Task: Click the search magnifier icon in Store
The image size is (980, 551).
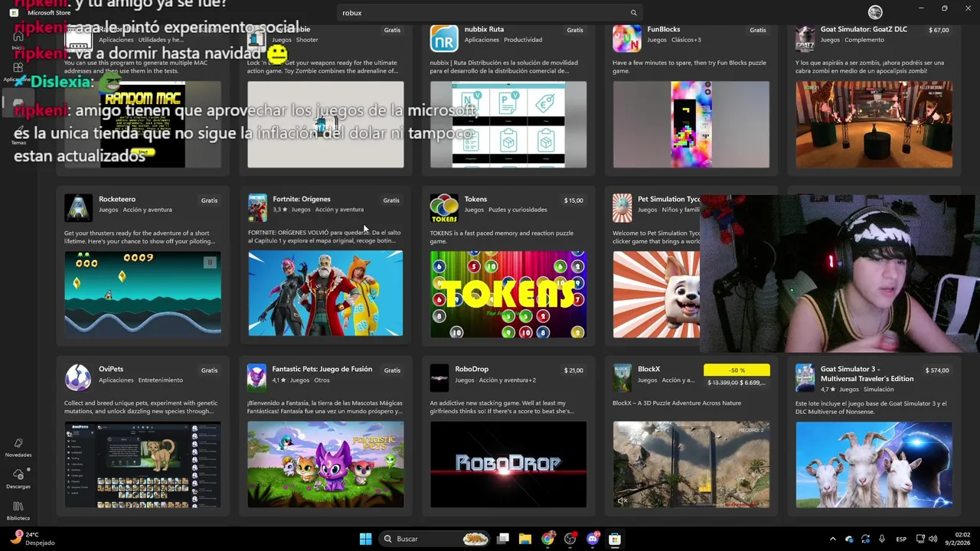Action: (633, 13)
